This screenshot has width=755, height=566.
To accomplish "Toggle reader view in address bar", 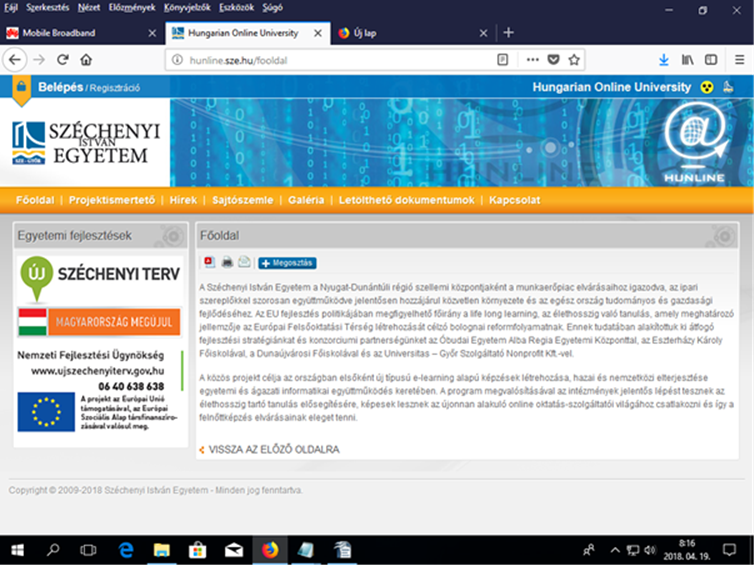I will click(502, 60).
